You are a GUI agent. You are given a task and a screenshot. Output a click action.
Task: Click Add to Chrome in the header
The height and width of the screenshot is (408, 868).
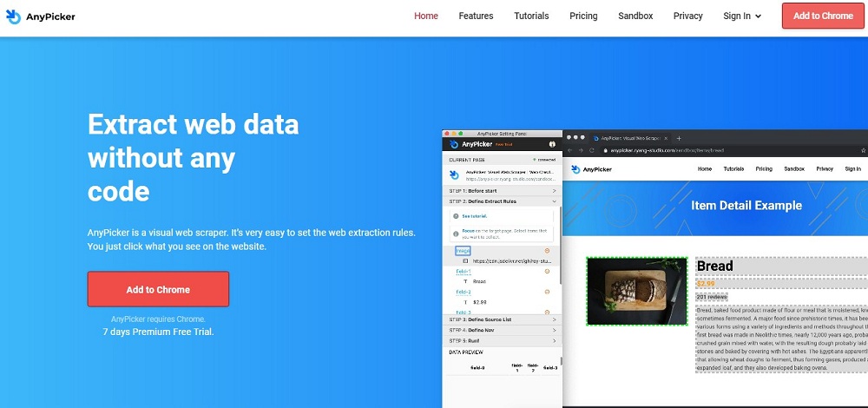(823, 16)
